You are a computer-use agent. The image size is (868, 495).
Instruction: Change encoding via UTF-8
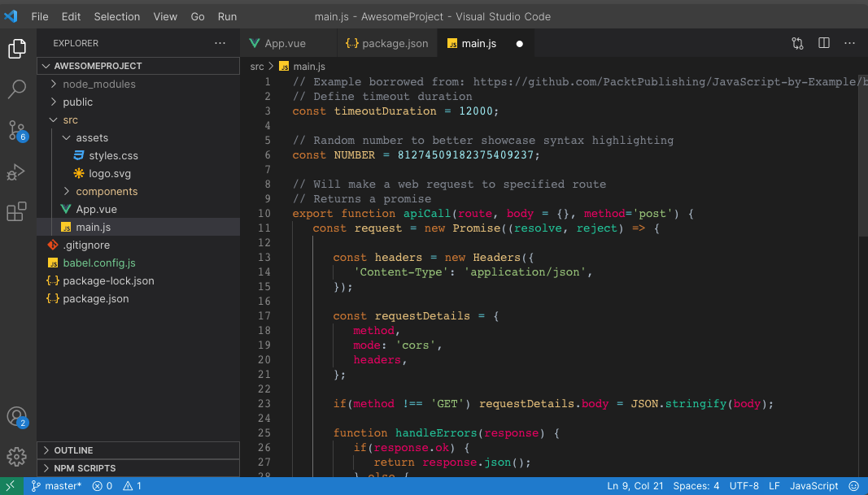click(744, 486)
